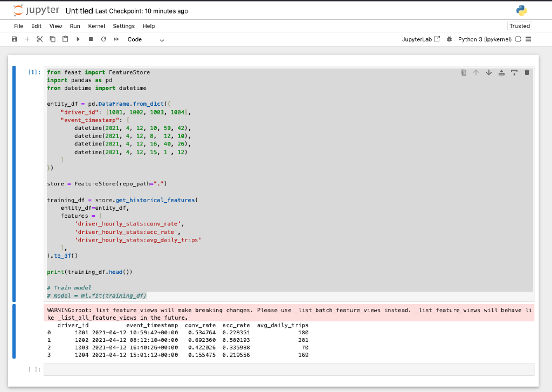Insert a cell above via cell toolbar icon
Viewport: 552px width, 392px height.
point(501,73)
